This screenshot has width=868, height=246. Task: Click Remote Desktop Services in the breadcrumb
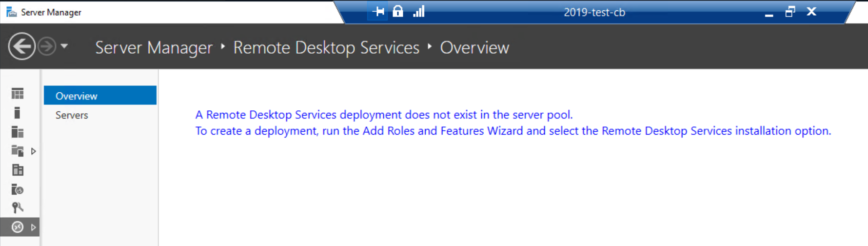click(326, 48)
